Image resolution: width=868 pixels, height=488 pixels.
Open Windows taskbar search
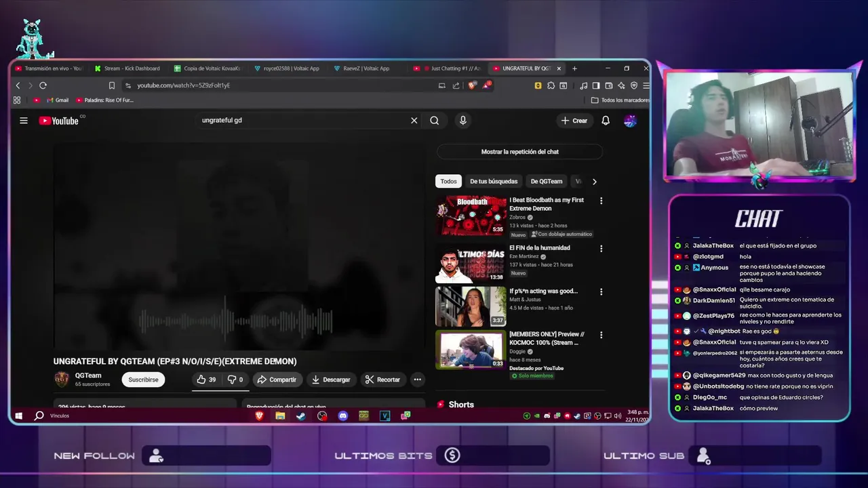pos(39,415)
